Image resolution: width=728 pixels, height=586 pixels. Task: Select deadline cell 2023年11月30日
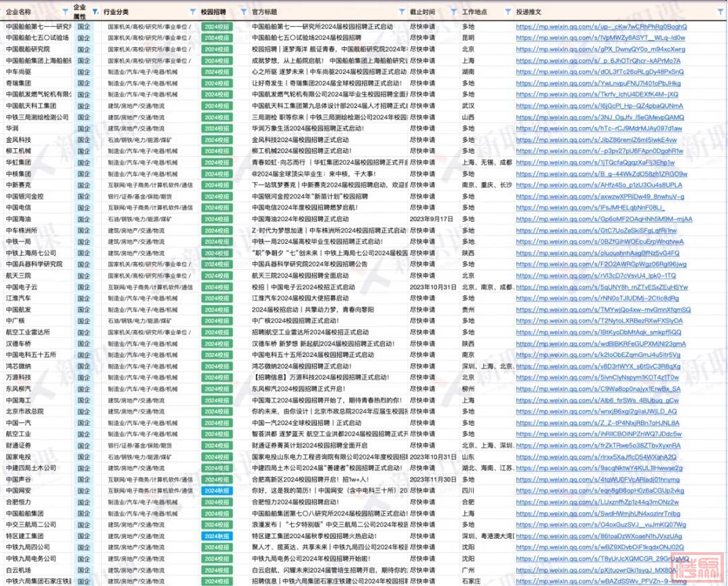coord(433,480)
